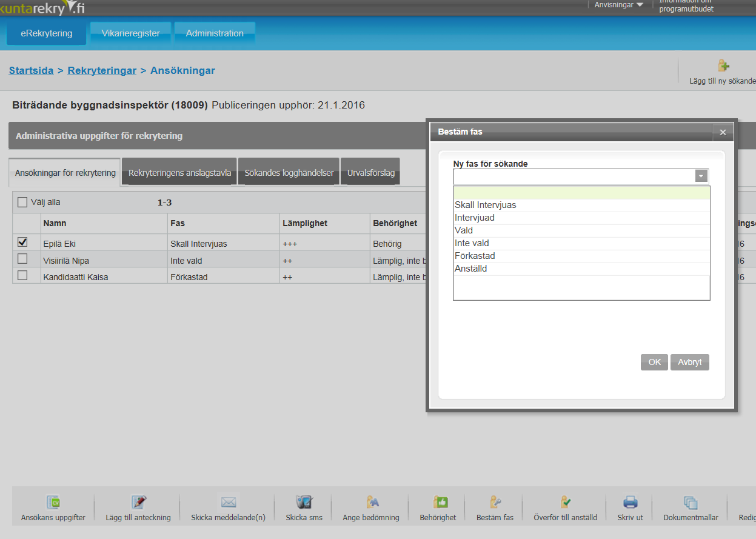Click Skriv ut printer icon
756x539 pixels.
[631, 502]
